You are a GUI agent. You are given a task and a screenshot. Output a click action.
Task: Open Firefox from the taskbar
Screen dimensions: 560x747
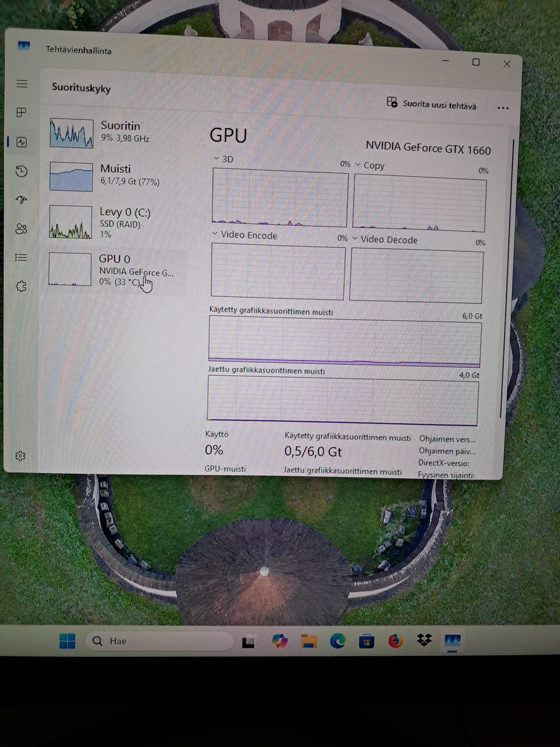(395, 641)
